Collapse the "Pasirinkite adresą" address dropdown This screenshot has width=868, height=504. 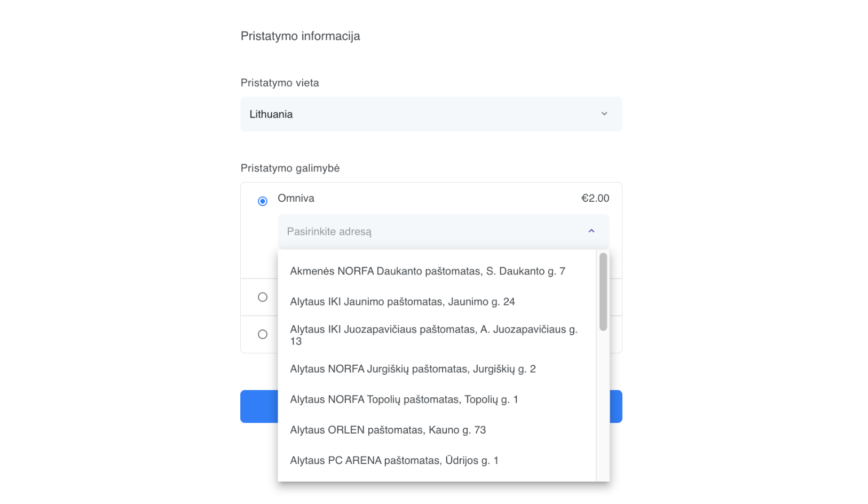[591, 232]
